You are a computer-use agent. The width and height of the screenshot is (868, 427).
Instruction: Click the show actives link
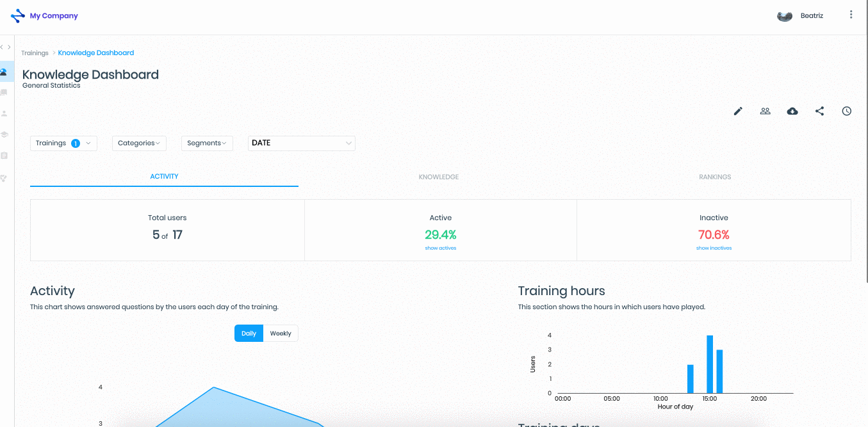click(x=441, y=248)
